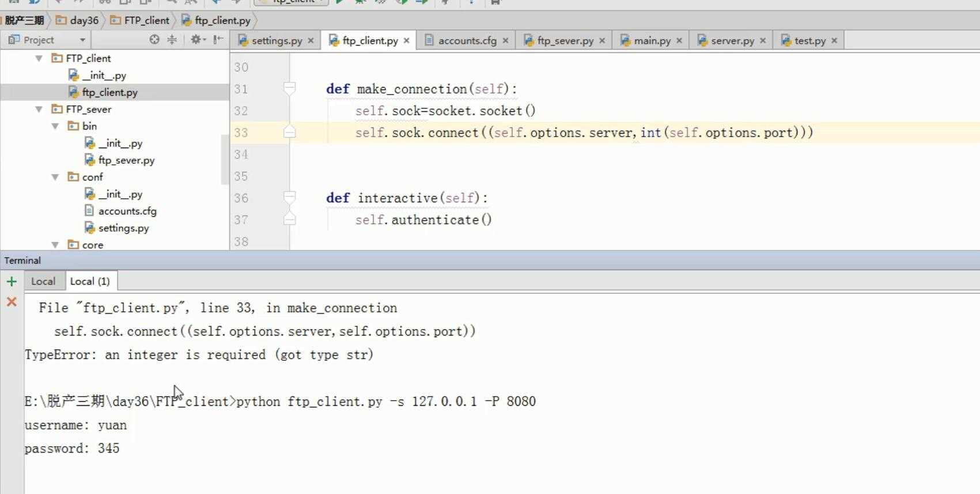Open the main.py editor tab
This screenshot has width=980, height=494.
point(652,40)
